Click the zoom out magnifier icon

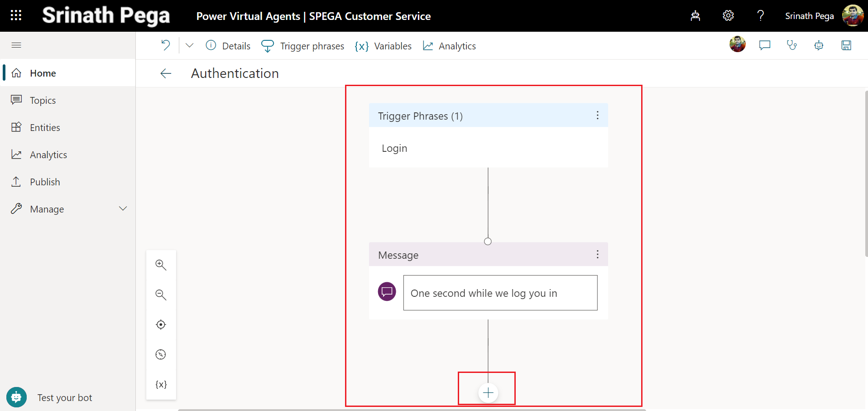point(161,295)
